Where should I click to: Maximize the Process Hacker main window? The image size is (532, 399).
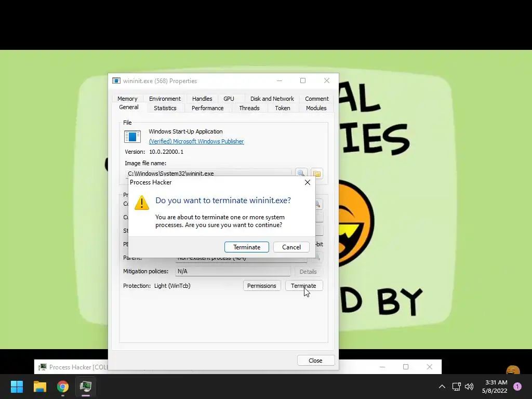coord(406,367)
